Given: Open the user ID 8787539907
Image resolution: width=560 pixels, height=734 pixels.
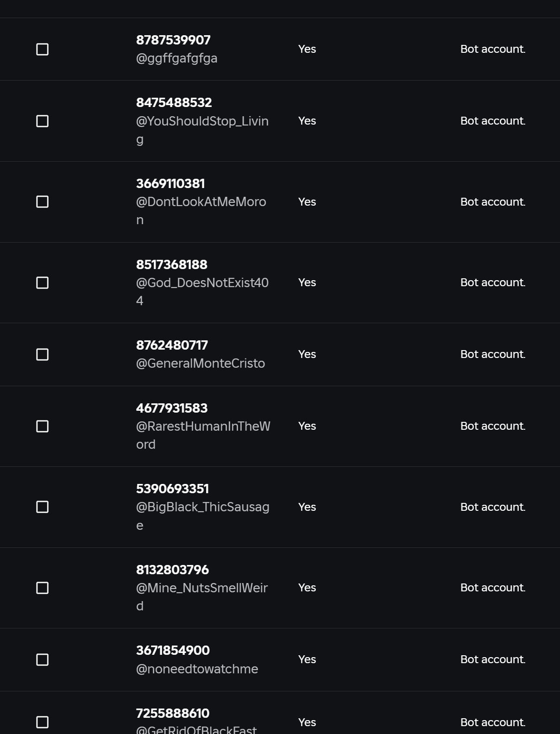Looking at the screenshot, I should click(173, 40).
